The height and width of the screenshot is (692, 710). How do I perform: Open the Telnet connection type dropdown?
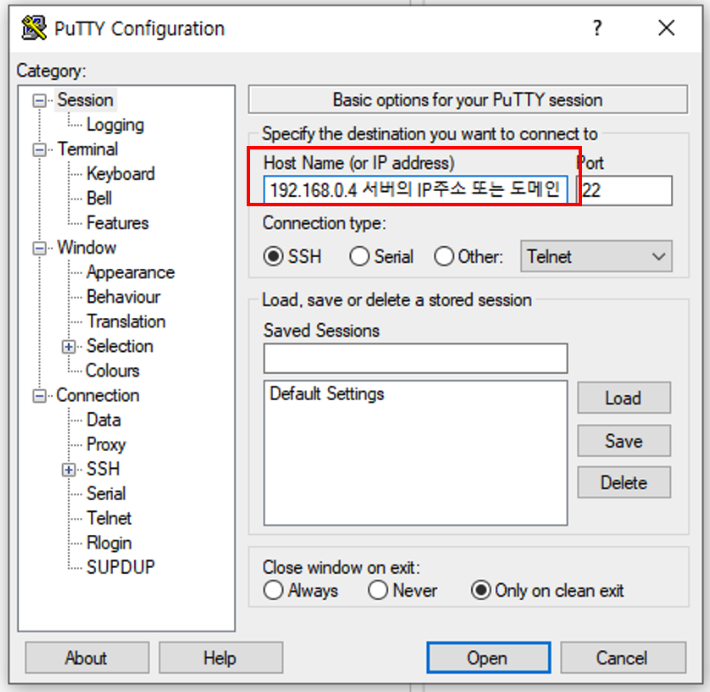(596, 256)
